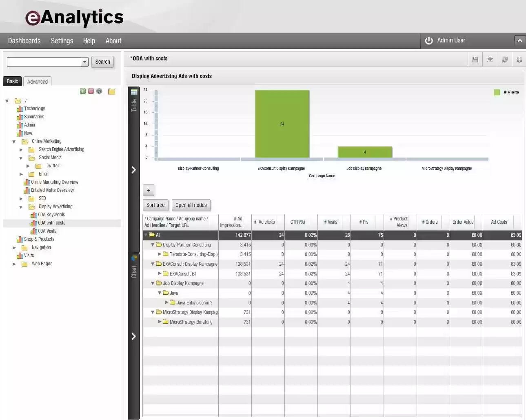Image resolution: width=526 pixels, height=420 pixels.
Task: Collapse the EXAConsult Display Kampagne row
Action: (153, 264)
